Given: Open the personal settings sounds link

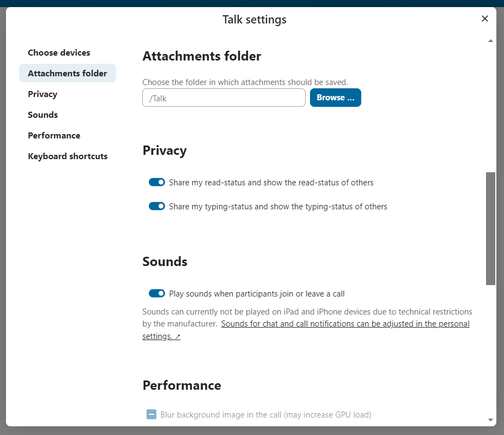Looking at the screenshot, I should click(x=345, y=324).
